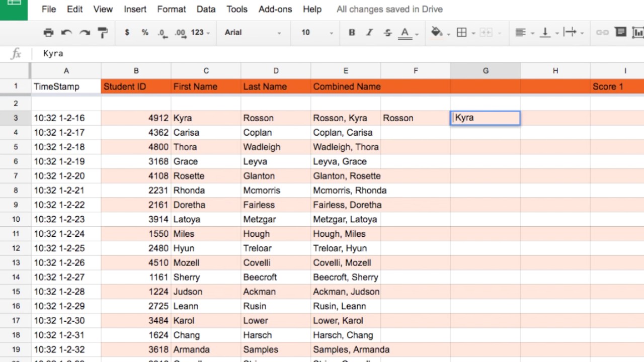Image resolution: width=644 pixels, height=362 pixels.
Task: Open the text color picker
Action: tap(408, 33)
